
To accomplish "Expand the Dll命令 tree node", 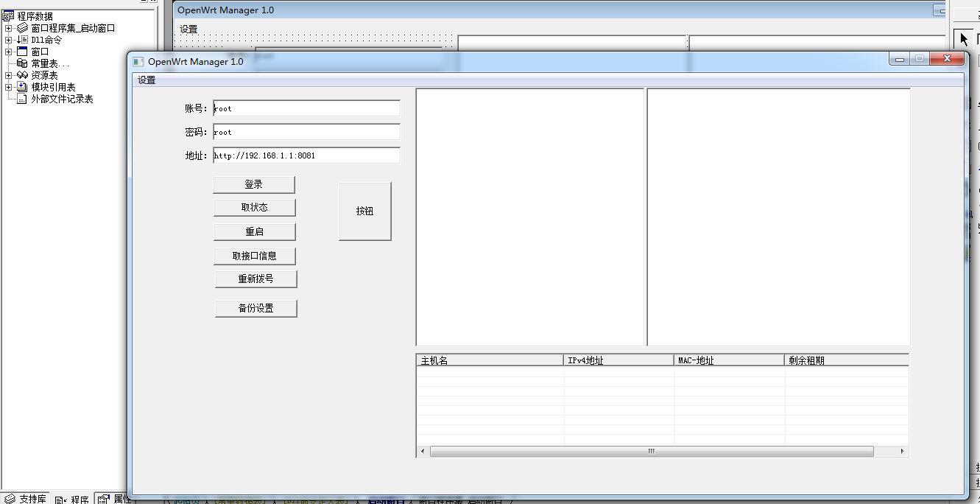I will pos(8,40).
